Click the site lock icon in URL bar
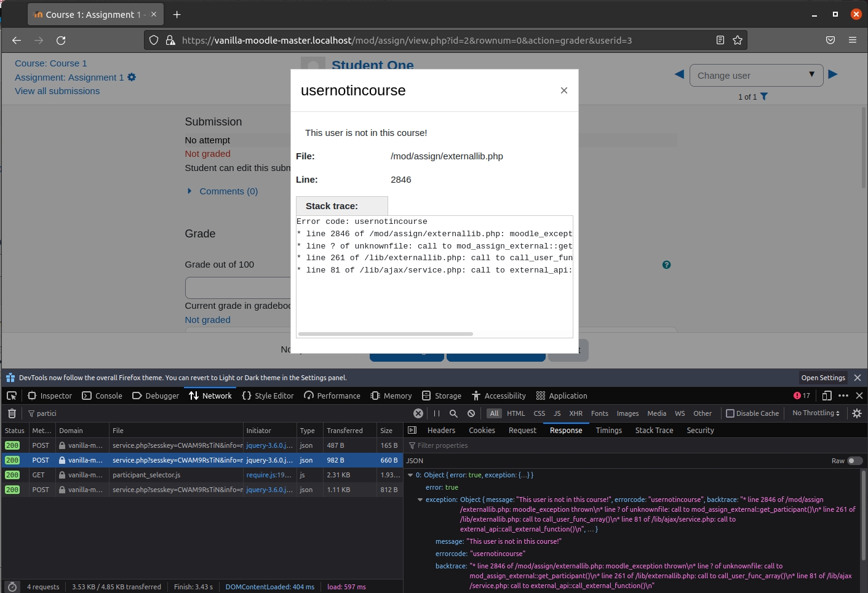The width and height of the screenshot is (868, 593). 170,40
